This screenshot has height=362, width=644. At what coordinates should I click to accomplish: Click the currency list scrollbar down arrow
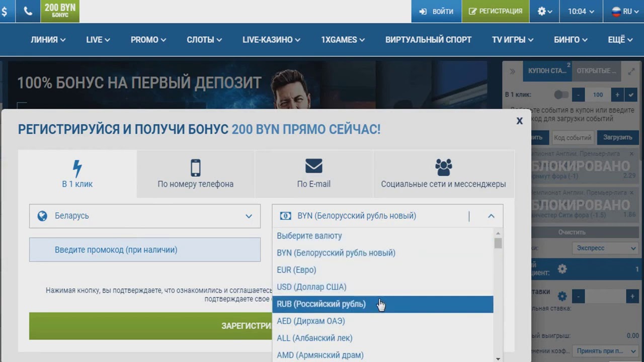498,358
